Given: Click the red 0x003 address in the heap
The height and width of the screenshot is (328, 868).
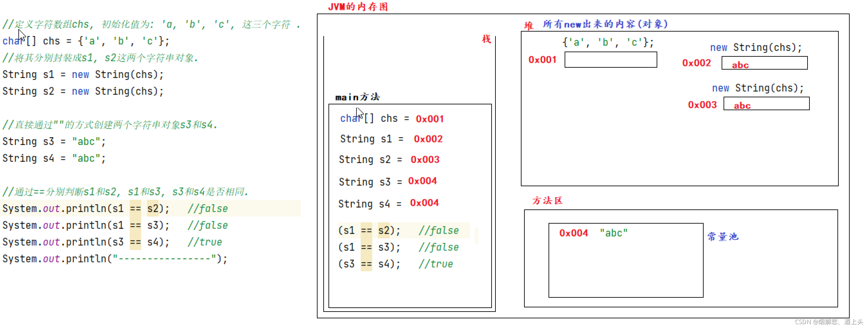Looking at the screenshot, I should click(x=702, y=105).
